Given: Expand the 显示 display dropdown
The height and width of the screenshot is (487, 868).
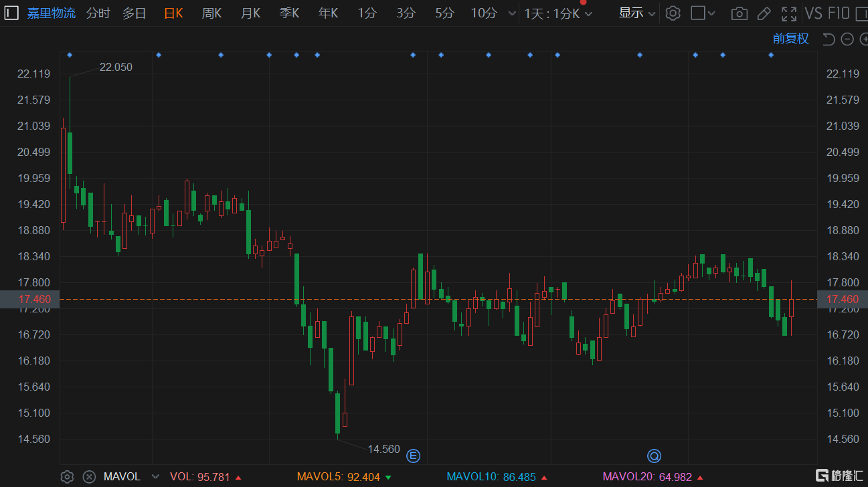Looking at the screenshot, I should point(636,13).
